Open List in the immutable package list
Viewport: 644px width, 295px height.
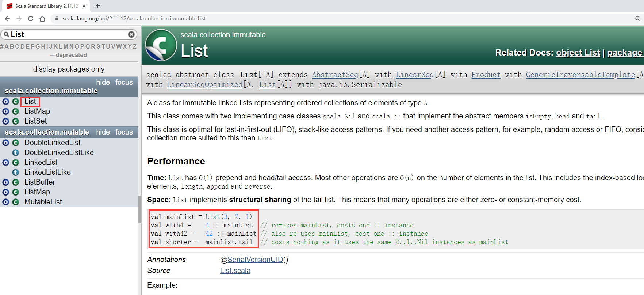click(30, 101)
